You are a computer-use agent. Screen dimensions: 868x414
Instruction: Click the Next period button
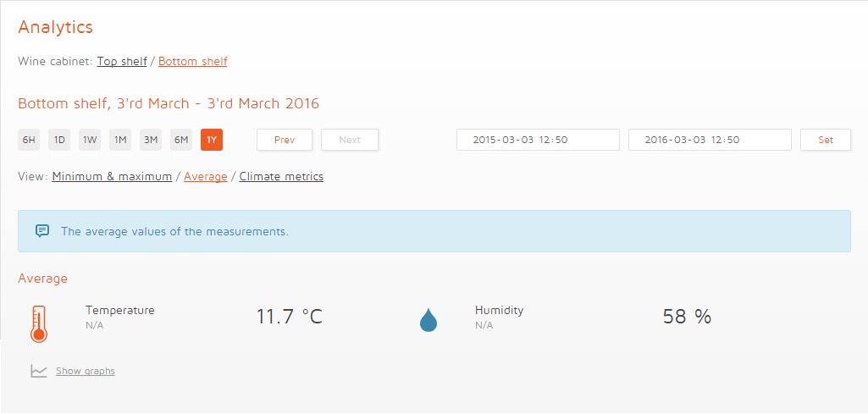(350, 140)
